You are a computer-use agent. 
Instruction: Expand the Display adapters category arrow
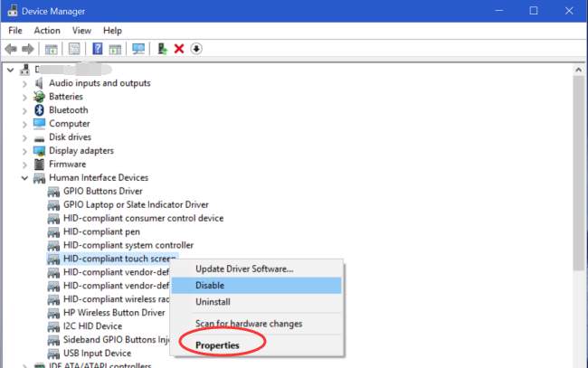click(x=24, y=151)
